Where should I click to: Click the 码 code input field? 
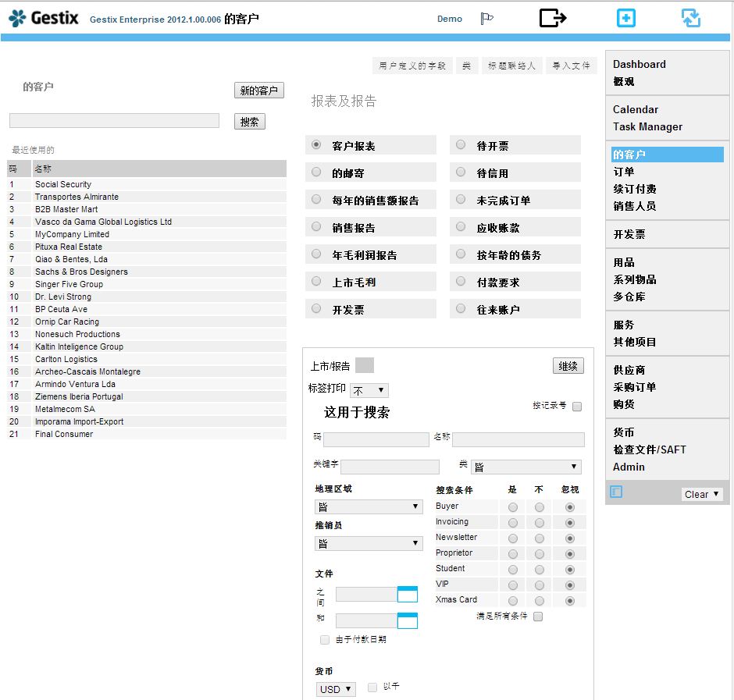376,439
